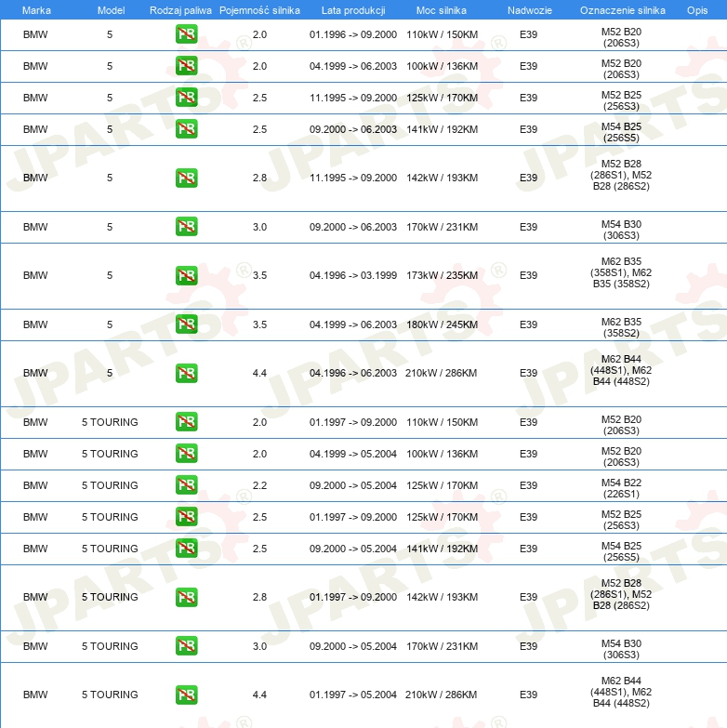
Task: Click the Marka column header
Action: pos(35,9)
